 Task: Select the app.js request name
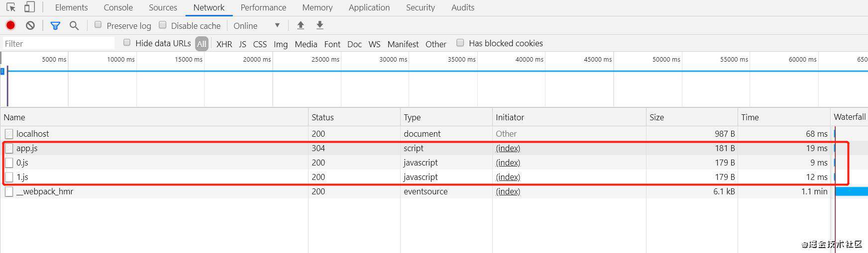pyautogui.click(x=27, y=148)
